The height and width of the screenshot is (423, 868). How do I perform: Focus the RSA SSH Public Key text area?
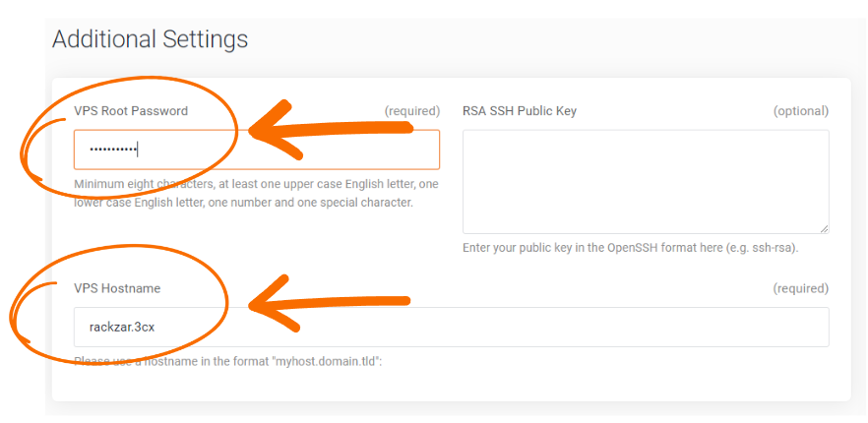pyautogui.click(x=646, y=182)
